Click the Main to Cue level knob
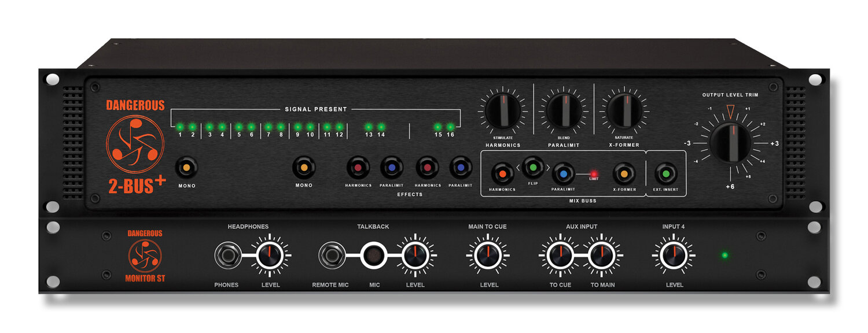Viewport: 868px width, 333px height. [487, 254]
